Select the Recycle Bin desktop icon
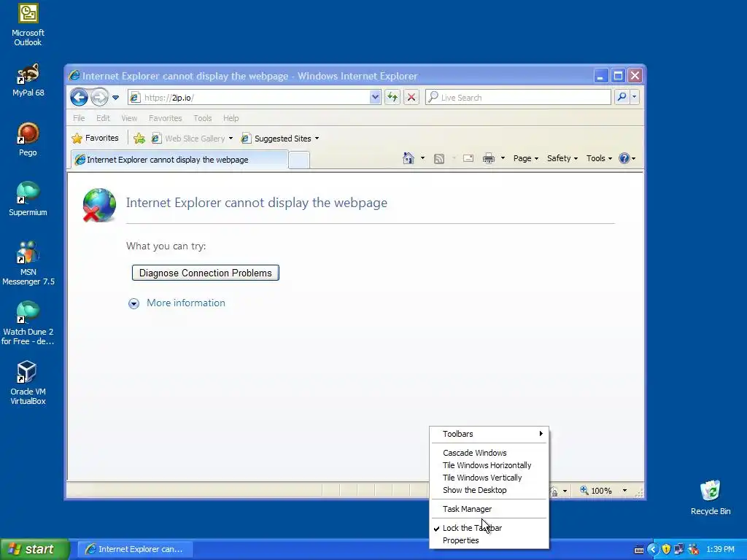This screenshot has width=747, height=560. click(x=711, y=497)
